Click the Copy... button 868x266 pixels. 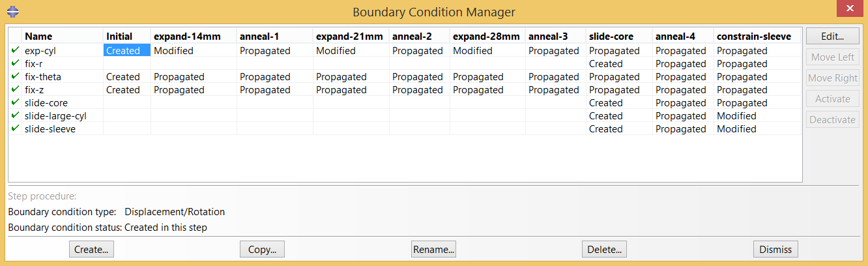[262, 249]
